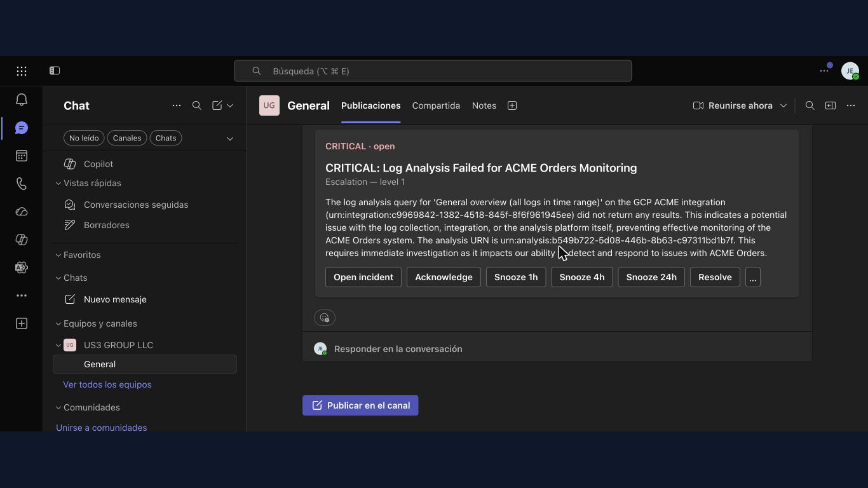Viewport: 868px width, 488px height.
Task: Click Escalation — level 1 text
Action: (365, 182)
